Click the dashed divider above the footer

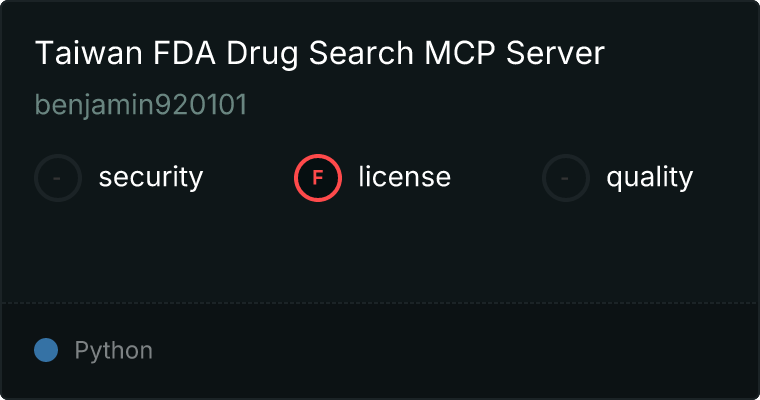pos(380,302)
